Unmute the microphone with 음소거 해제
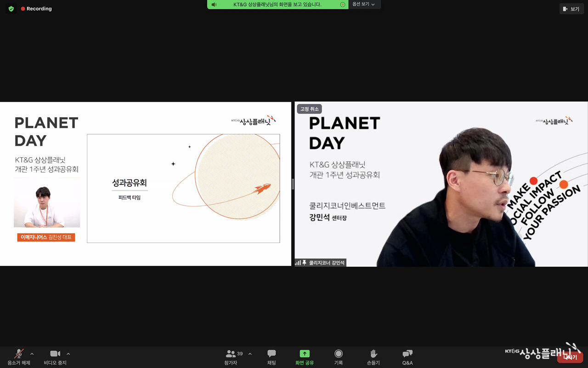Screen dimensions: 588x368 [19, 357]
